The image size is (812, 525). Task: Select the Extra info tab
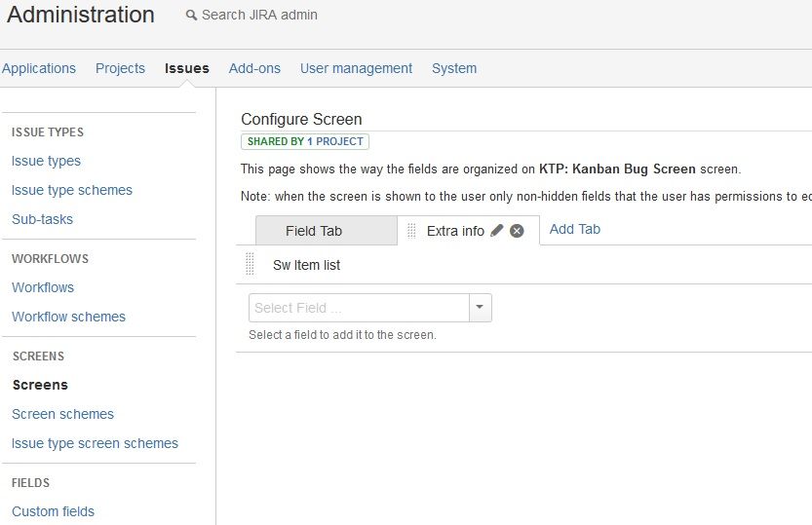tap(455, 231)
